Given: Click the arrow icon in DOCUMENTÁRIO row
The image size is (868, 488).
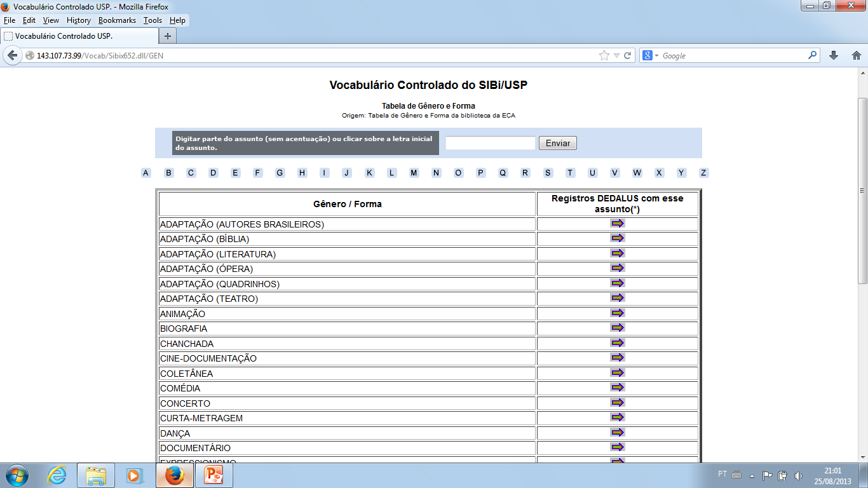Looking at the screenshot, I should (618, 447).
